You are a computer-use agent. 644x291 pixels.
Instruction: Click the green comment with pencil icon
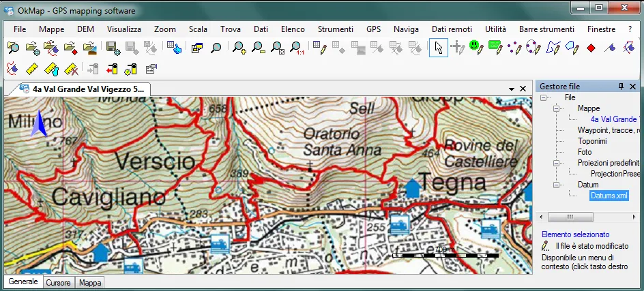[496, 48]
